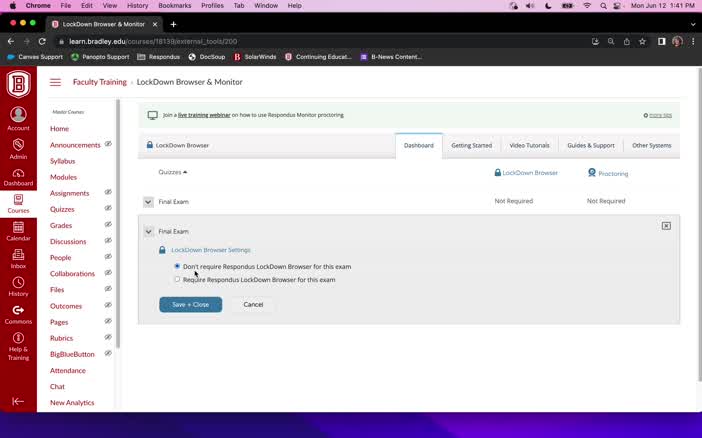Collapse the open Final Exam settings chevron
Viewport: 702px width, 438px height.
(x=148, y=231)
